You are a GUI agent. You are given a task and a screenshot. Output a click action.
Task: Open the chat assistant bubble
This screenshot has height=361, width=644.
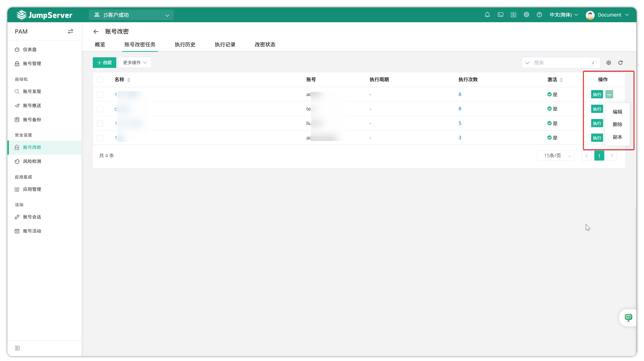(628, 318)
